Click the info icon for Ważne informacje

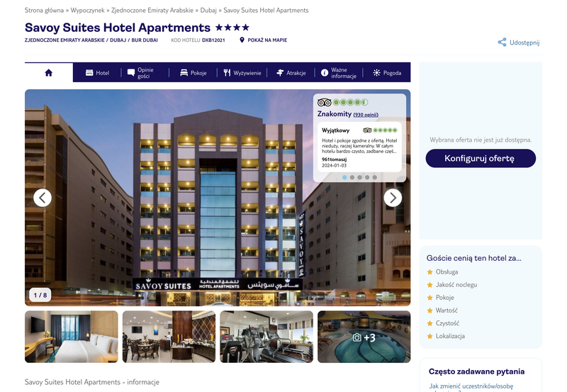[325, 73]
